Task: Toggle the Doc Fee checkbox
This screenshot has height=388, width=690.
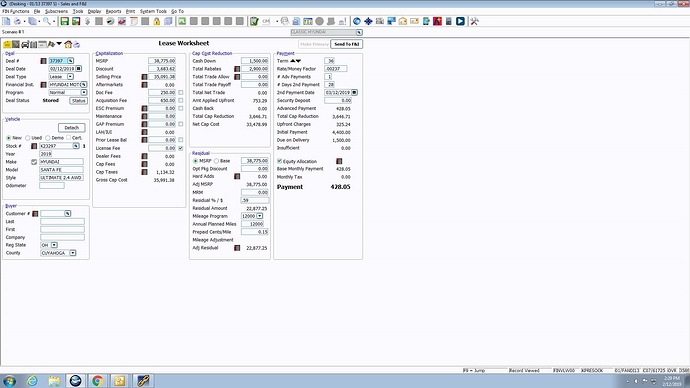Action: click(181, 92)
